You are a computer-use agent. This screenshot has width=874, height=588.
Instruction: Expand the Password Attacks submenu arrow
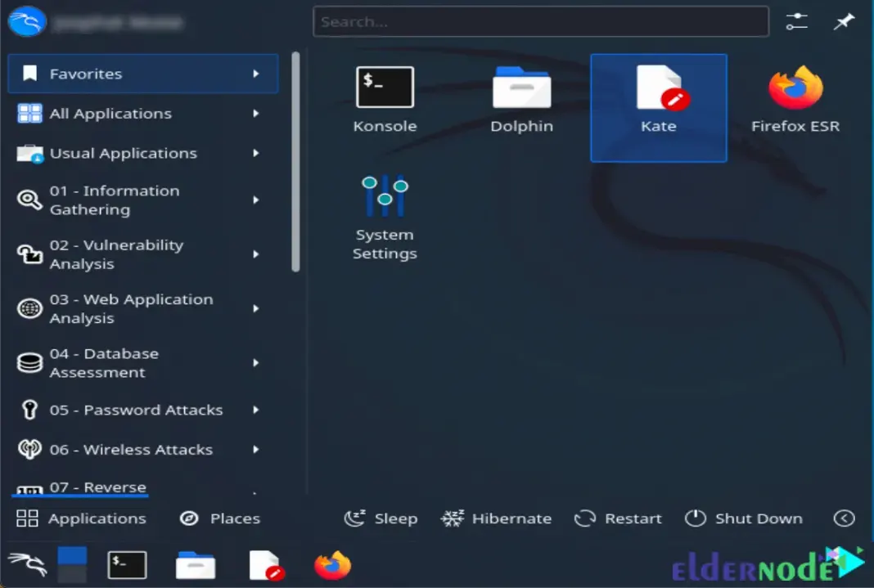(256, 410)
